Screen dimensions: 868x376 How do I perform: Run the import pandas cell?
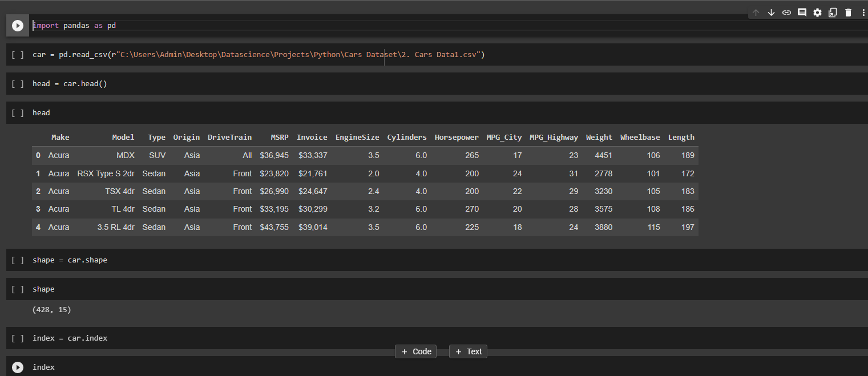click(x=17, y=25)
